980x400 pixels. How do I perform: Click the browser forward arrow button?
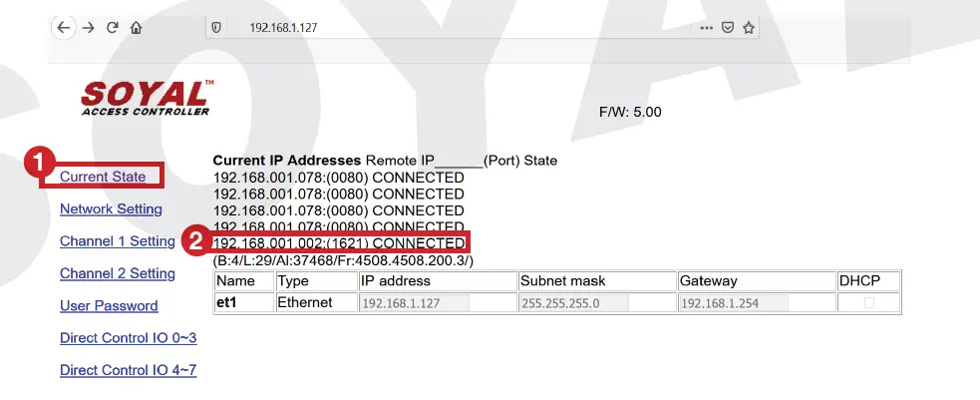89,28
